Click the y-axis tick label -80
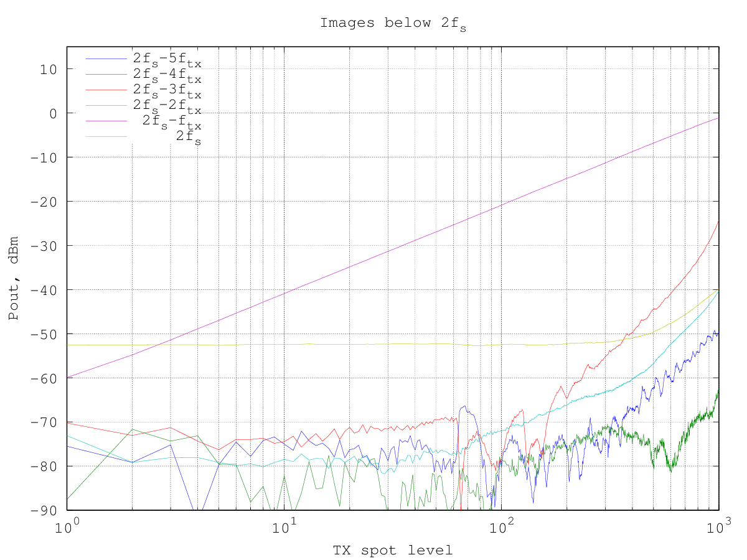Viewport: 747px width, 560px height. pos(45,467)
